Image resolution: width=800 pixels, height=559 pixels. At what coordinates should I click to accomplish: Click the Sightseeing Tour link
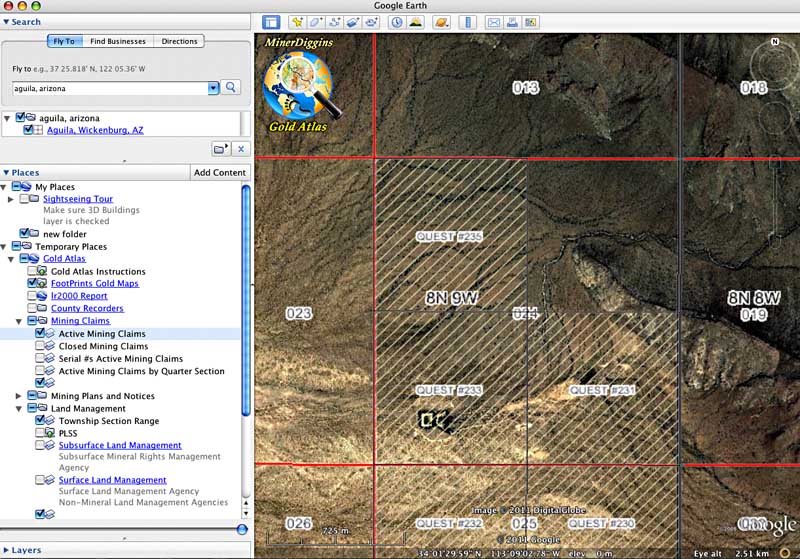pyautogui.click(x=78, y=199)
